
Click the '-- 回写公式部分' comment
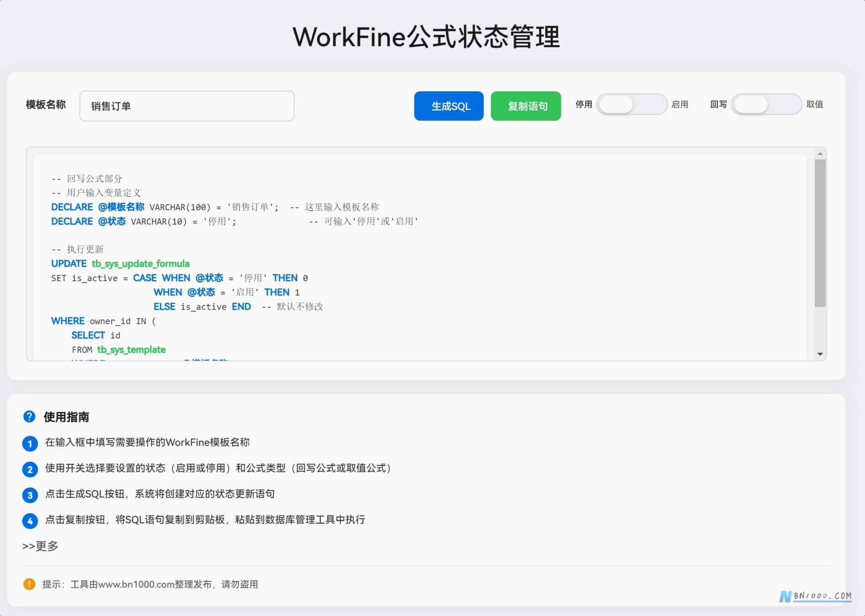(87, 179)
